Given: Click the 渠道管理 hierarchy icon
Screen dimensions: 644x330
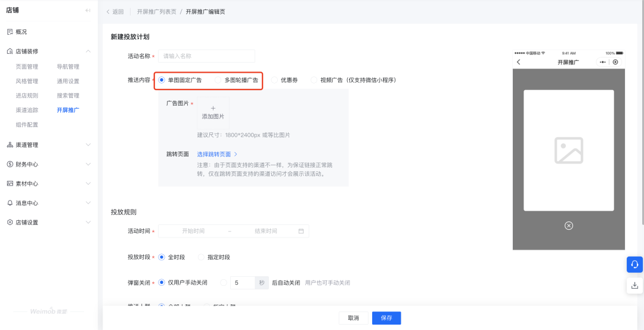Looking at the screenshot, I should coord(10,144).
